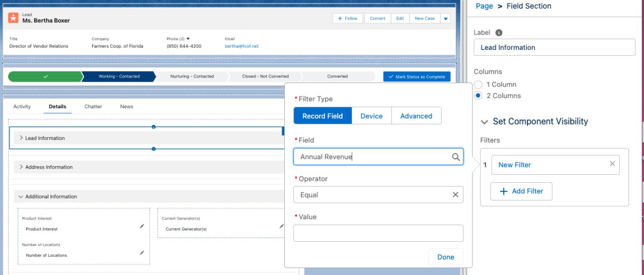Switch to the Activity tab
This screenshot has height=275, width=644.
(x=22, y=107)
